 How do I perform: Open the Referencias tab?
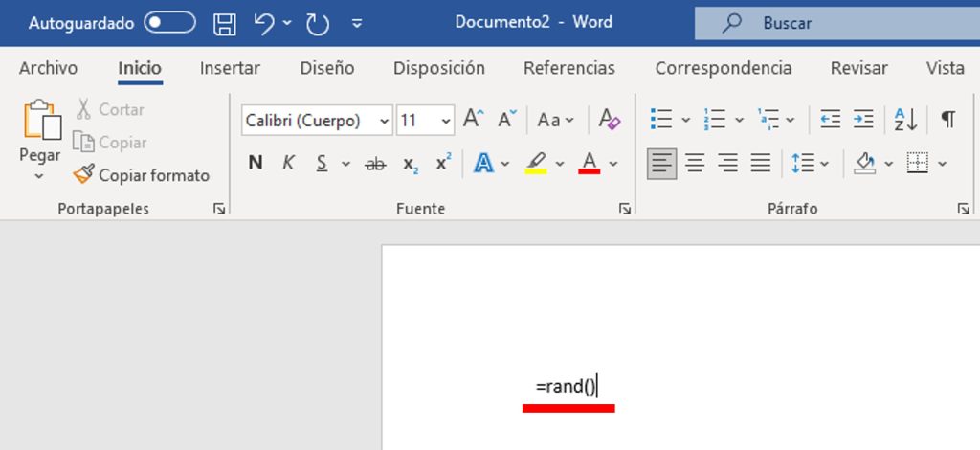click(x=568, y=68)
